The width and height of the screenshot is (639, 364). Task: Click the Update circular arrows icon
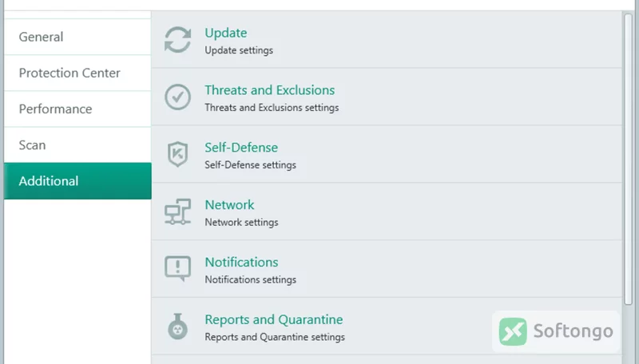click(177, 40)
